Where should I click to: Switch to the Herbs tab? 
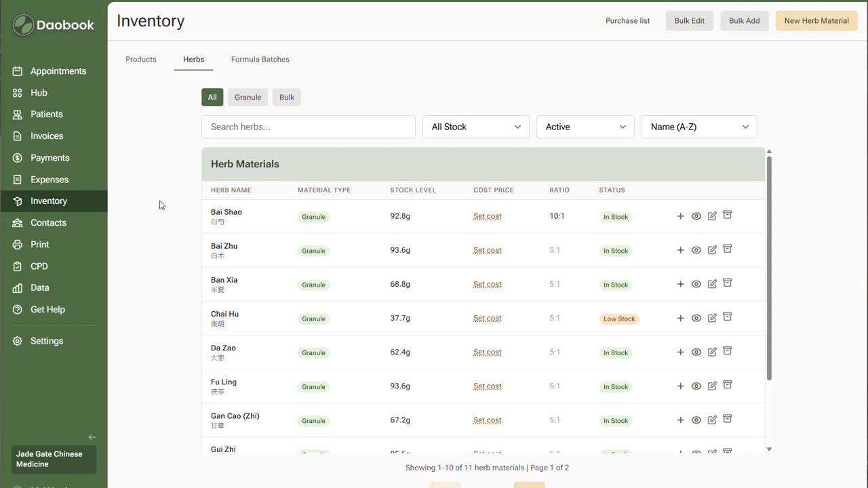[193, 60]
